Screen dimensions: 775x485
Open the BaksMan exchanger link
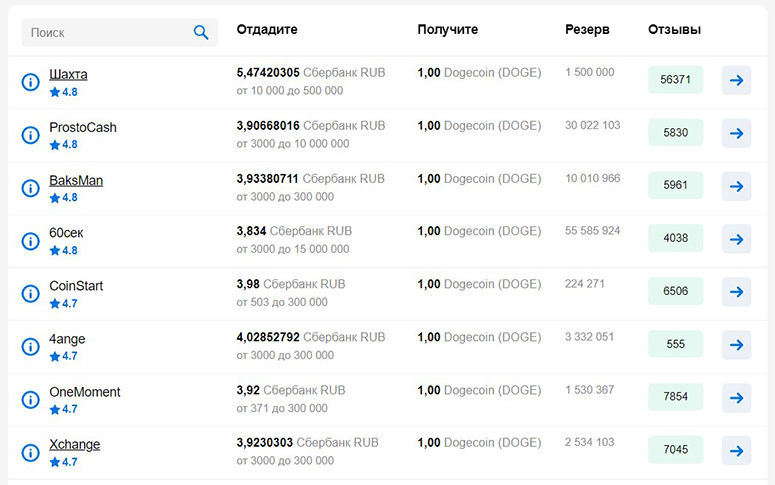76,180
